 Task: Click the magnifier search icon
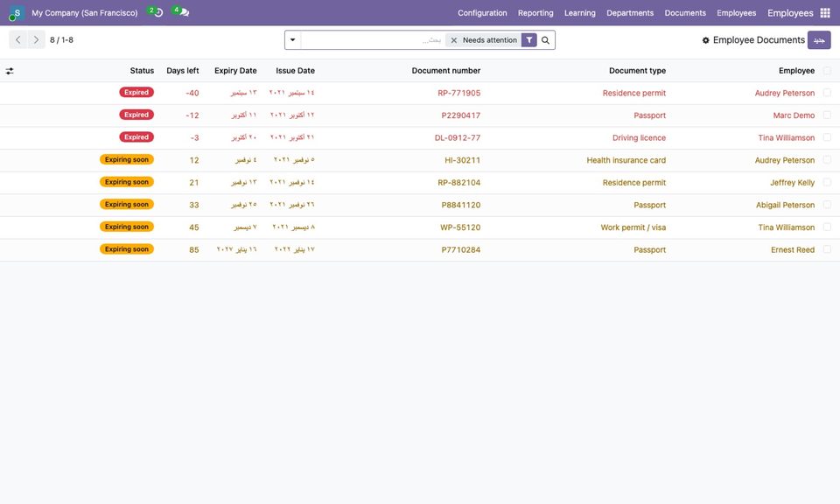(545, 40)
